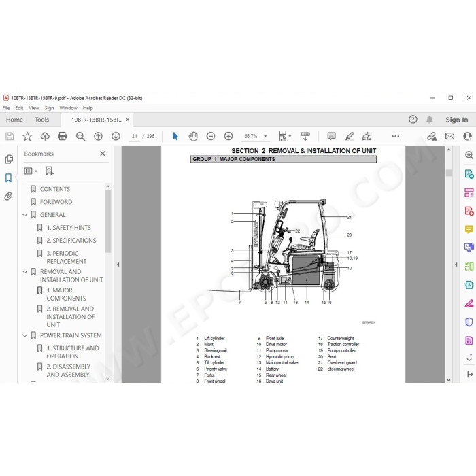Open the fit page options icon
Viewport: 476px width, 476px height.
pyautogui.click(x=284, y=136)
